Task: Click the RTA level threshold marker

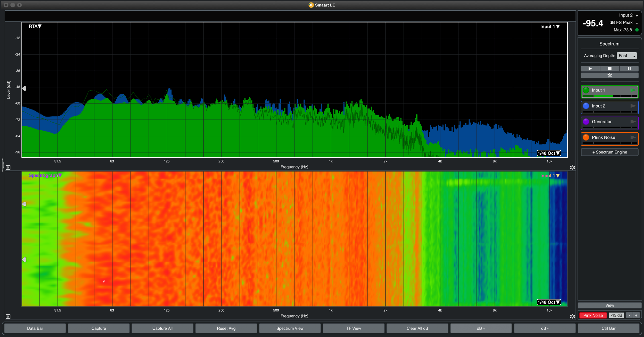Action: (24, 88)
